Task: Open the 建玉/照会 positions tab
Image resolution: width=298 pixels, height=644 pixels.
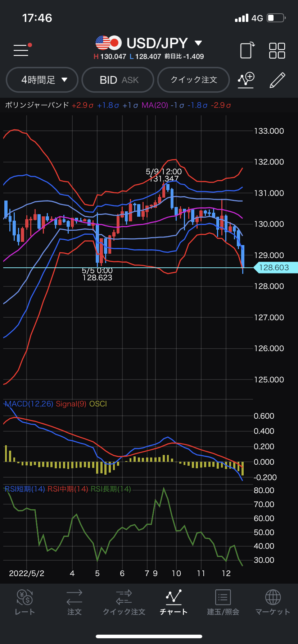Action: pos(223,602)
